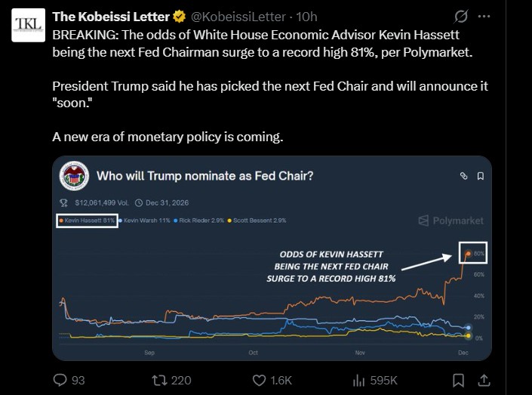The width and height of the screenshot is (532, 395).
Task: Click the link icon in chart header
Action: (x=464, y=176)
